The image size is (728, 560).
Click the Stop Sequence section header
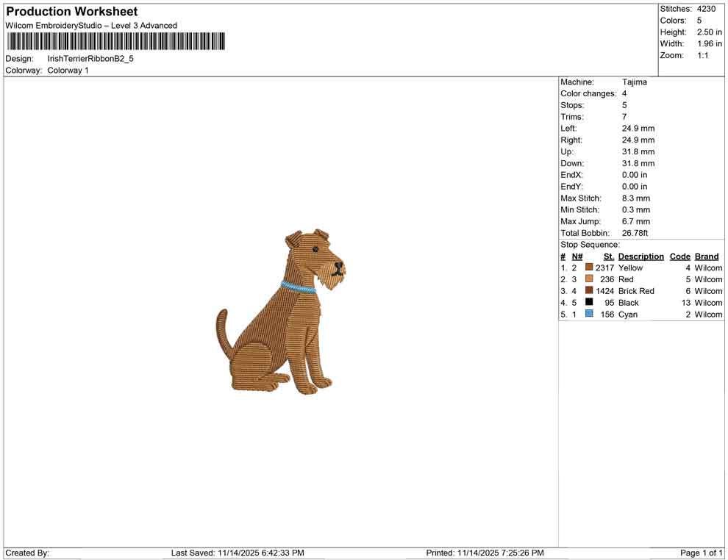(x=589, y=244)
